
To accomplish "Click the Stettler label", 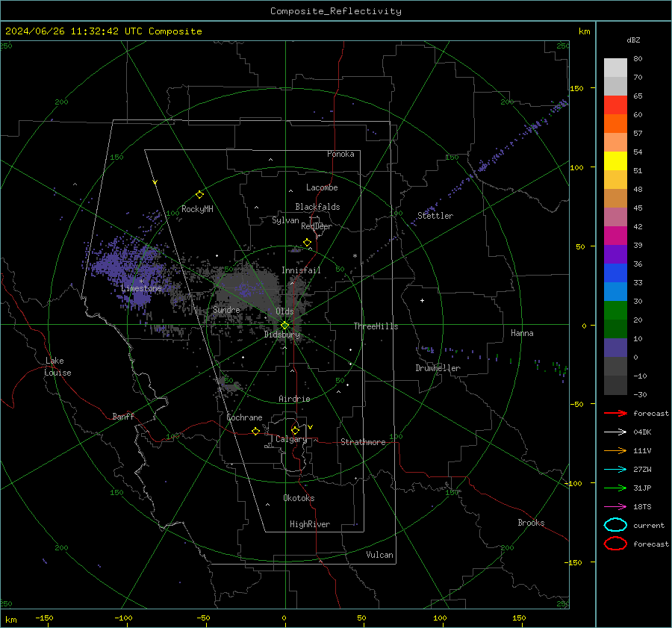I will 435,216.
